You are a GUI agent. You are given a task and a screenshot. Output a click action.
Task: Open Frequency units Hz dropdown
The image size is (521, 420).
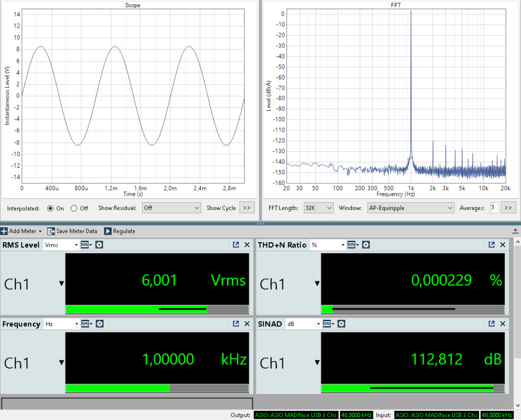pyautogui.click(x=61, y=323)
